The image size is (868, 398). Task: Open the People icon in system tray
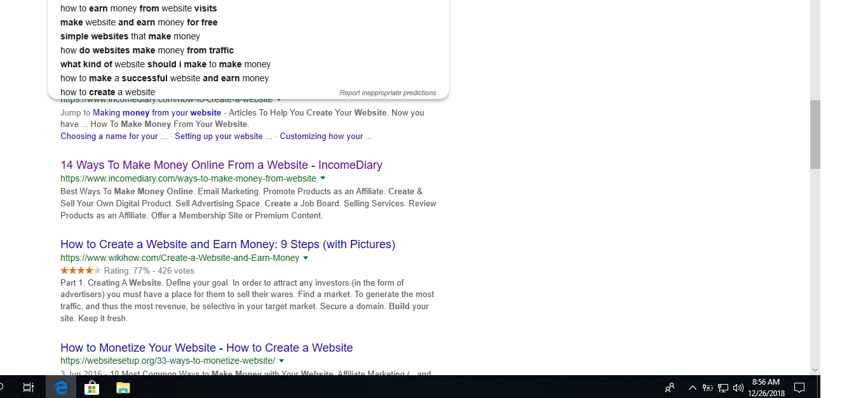670,388
